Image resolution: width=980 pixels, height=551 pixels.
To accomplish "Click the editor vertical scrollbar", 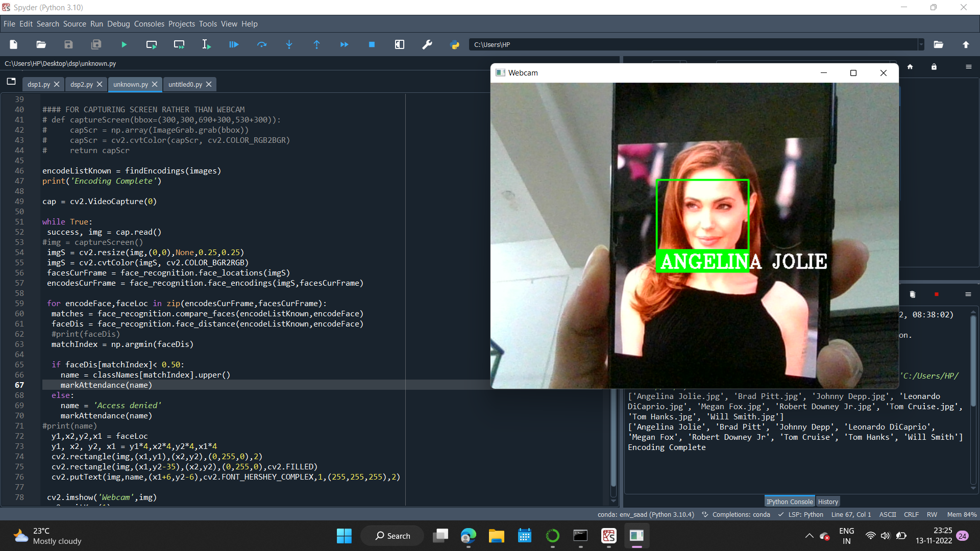I will [614, 439].
